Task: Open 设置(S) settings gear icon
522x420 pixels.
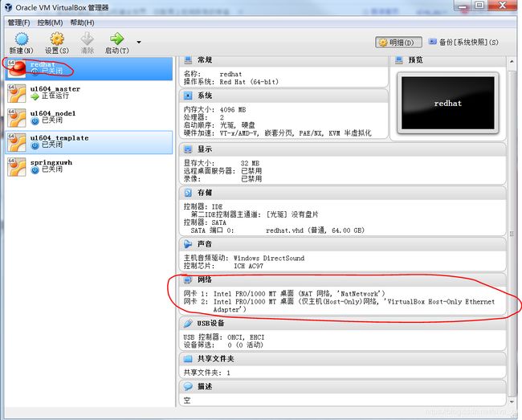Action: coord(57,39)
